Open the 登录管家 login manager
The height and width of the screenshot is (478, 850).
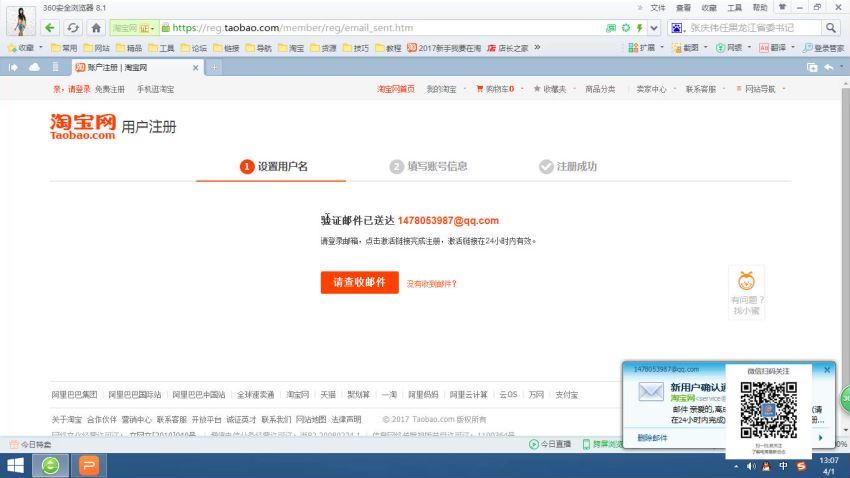tap(823, 48)
